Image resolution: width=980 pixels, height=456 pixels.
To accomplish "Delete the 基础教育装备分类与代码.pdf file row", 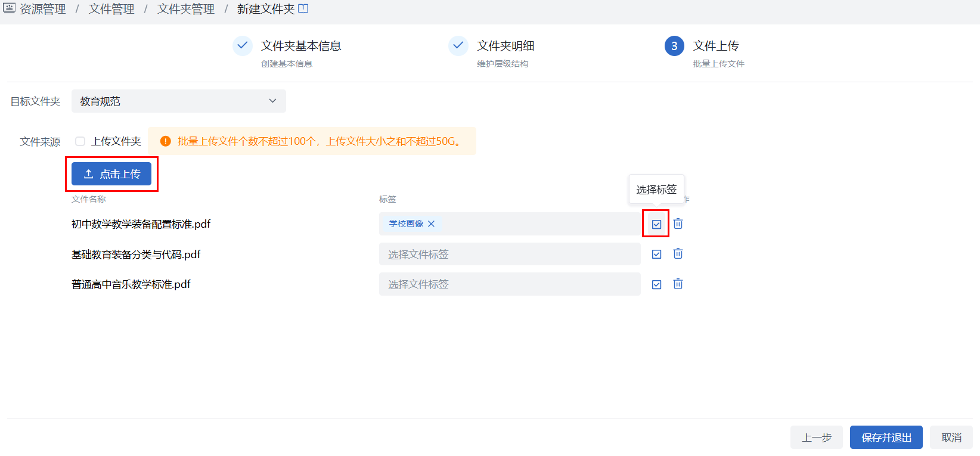I will point(678,254).
